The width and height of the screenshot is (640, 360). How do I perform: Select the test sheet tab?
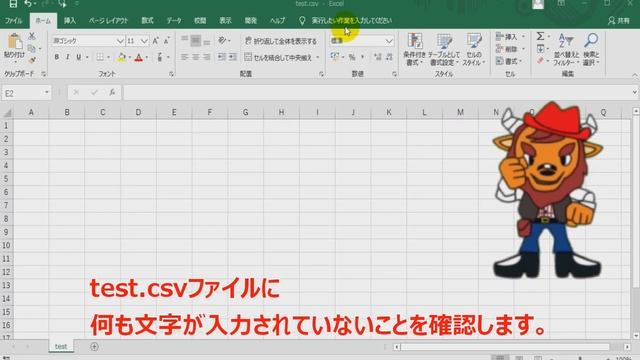(x=61, y=347)
